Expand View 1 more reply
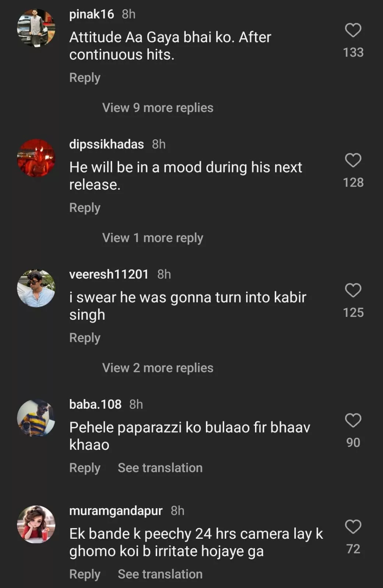The image size is (383, 588). click(152, 238)
